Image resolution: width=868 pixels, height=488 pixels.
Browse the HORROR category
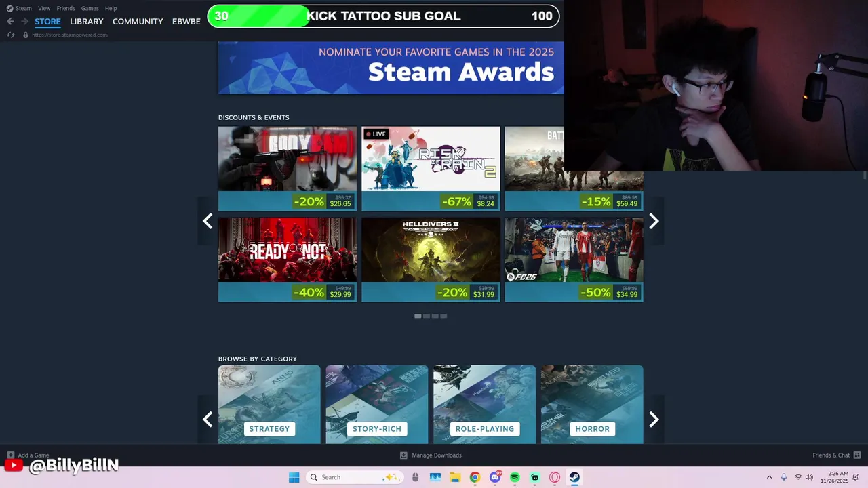click(x=592, y=405)
